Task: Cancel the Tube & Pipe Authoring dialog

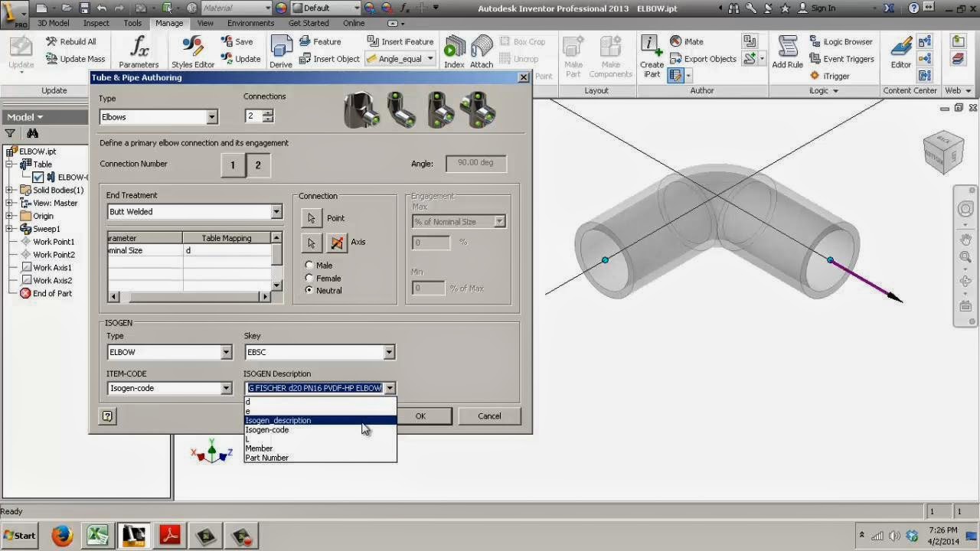Action: point(489,416)
